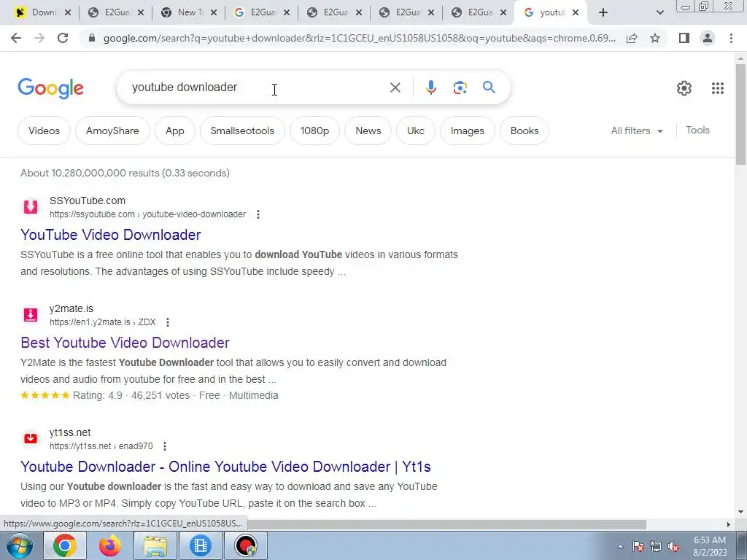Clear the search box text
The width and height of the screenshot is (747, 560).
(x=395, y=87)
